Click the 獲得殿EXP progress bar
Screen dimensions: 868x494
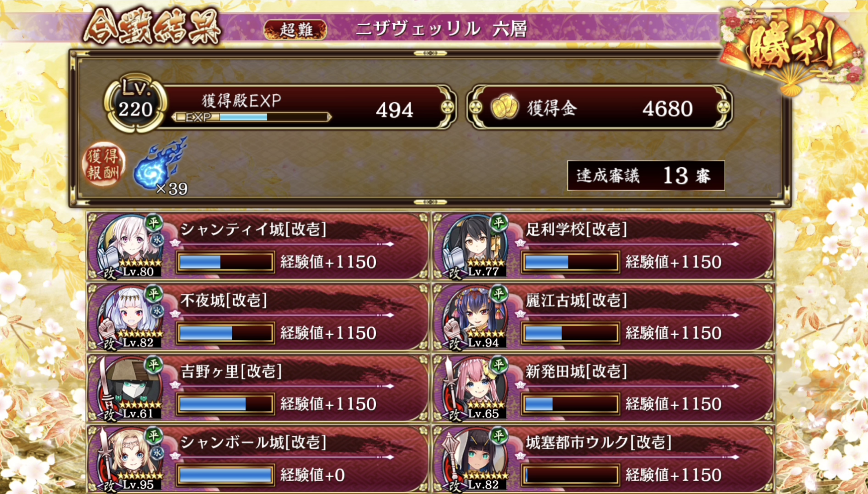pyautogui.click(x=251, y=117)
